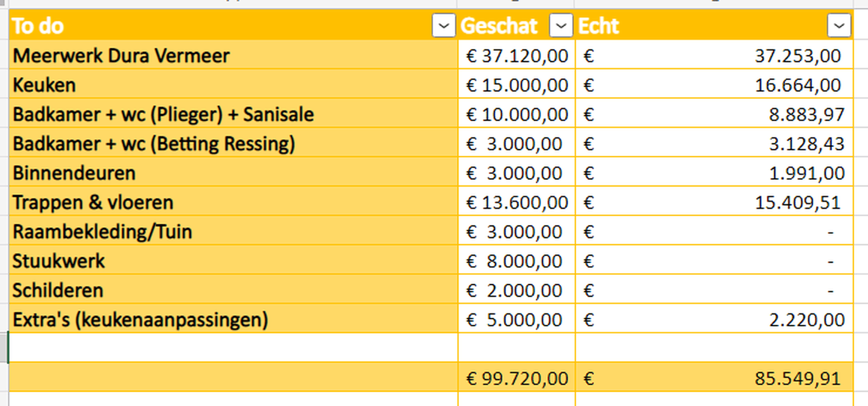Viewport: 868px width, 406px height.
Task: Select the actual 2.220,00 Extra's cell
Action: [x=714, y=320]
